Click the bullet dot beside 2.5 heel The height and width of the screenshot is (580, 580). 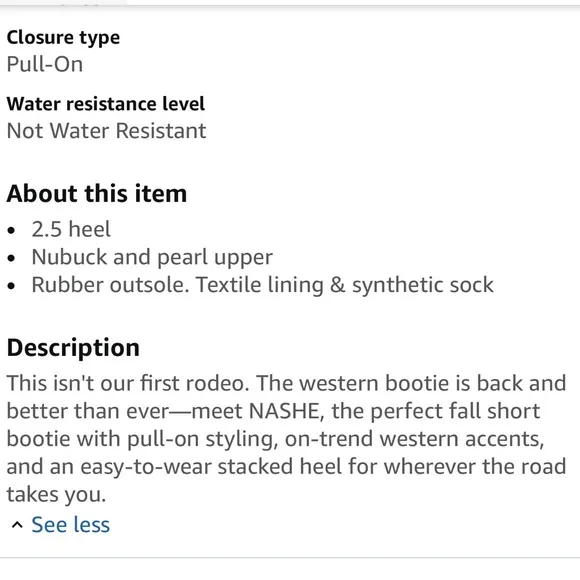[x=11, y=230]
